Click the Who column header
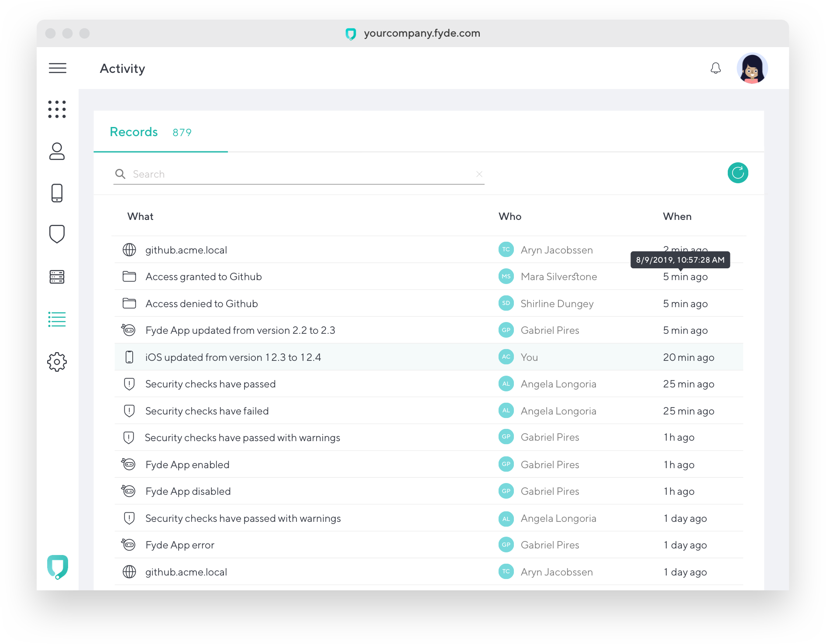The height and width of the screenshot is (644, 826). [510, 216]
